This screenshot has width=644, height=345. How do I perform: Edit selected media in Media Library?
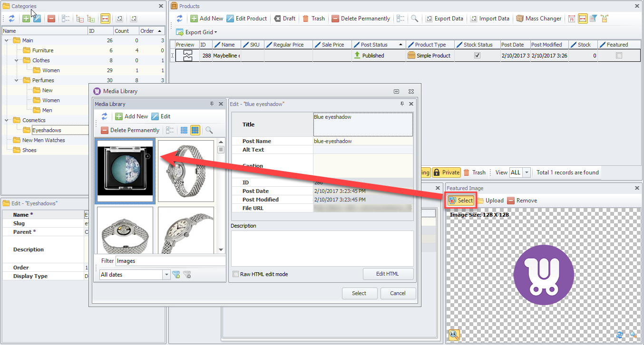pos(161,116)
